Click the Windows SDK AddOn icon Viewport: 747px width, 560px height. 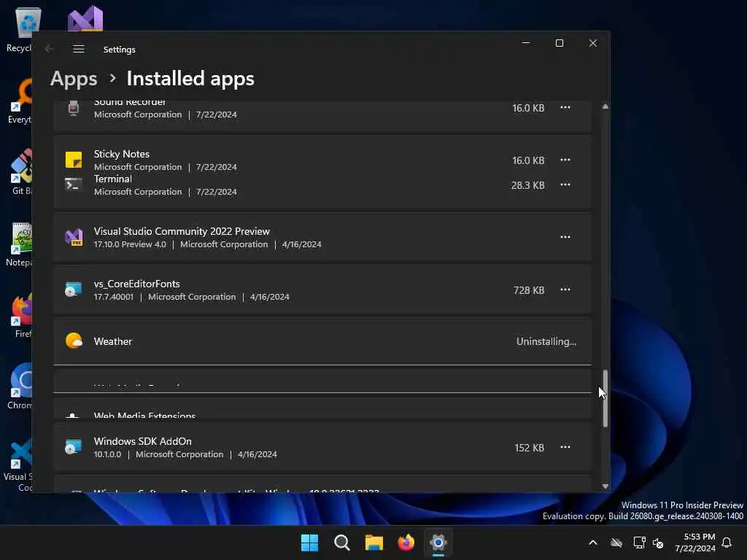[x=74, y=447]
